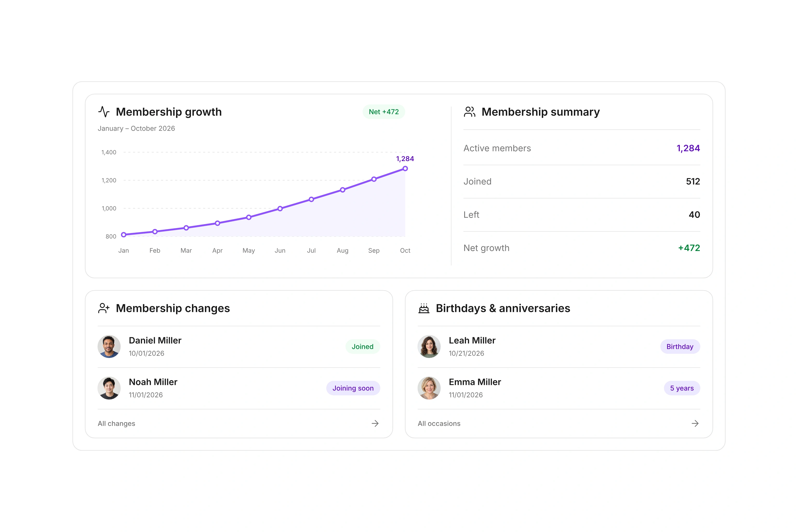
Task: Click the arrow next to All occasions
Action: 695,423
